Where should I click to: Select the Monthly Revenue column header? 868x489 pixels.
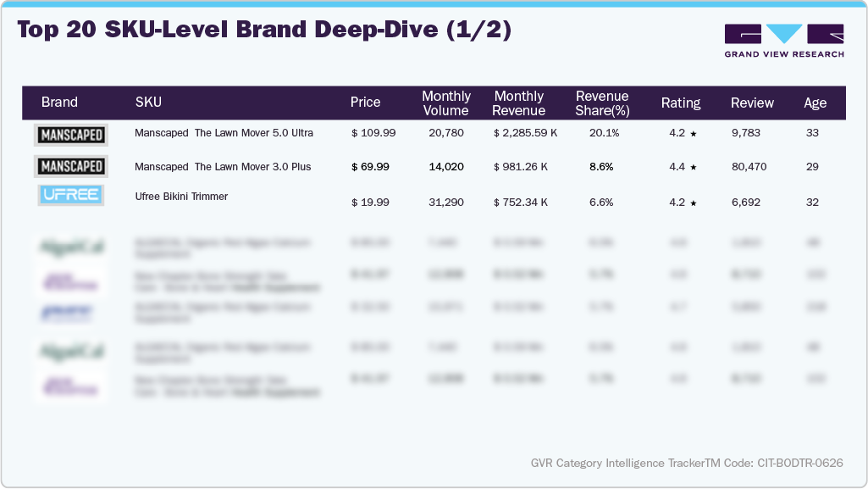click(x=519, y=103)
